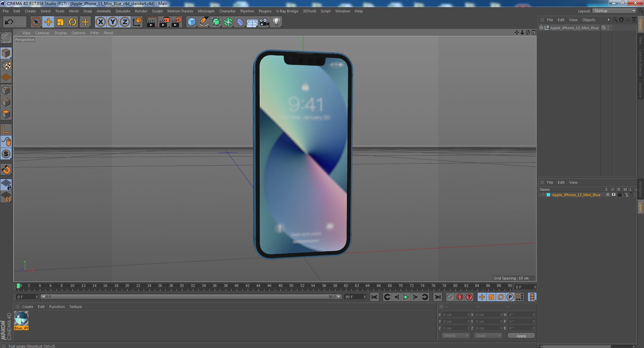Click the timeline preview range slider

(x=191, y=297)
